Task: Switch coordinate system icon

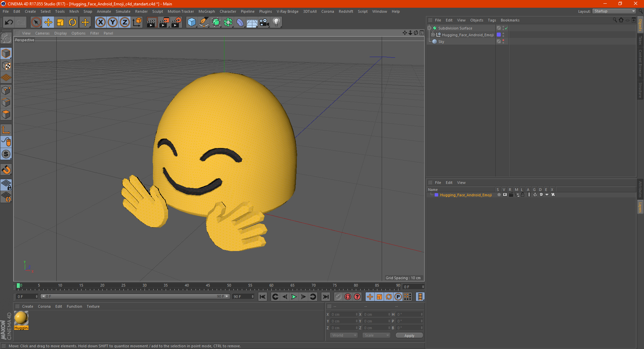Action: [137, 22]
